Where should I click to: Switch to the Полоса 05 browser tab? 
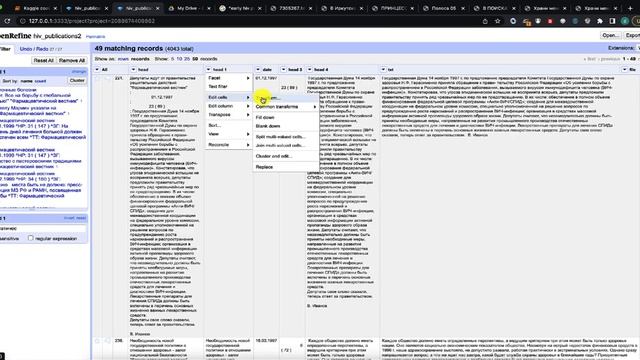443,8
